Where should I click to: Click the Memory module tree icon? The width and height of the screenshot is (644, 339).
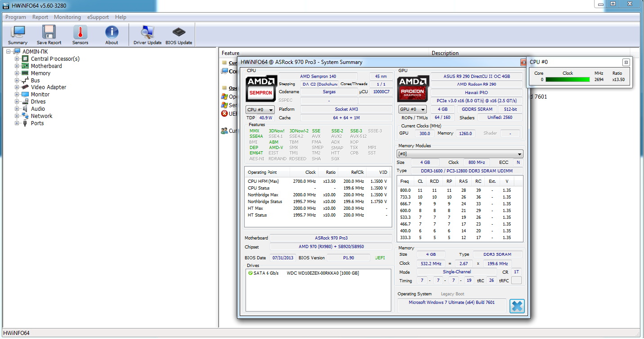click(x=25, y=73)
